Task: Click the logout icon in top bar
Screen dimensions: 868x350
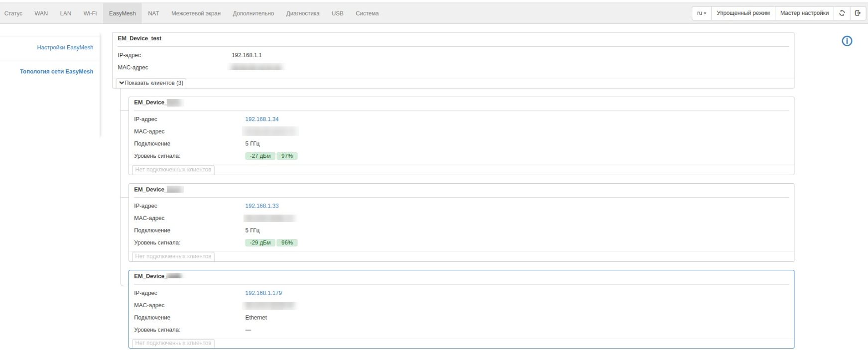Action: pos(858,13)
